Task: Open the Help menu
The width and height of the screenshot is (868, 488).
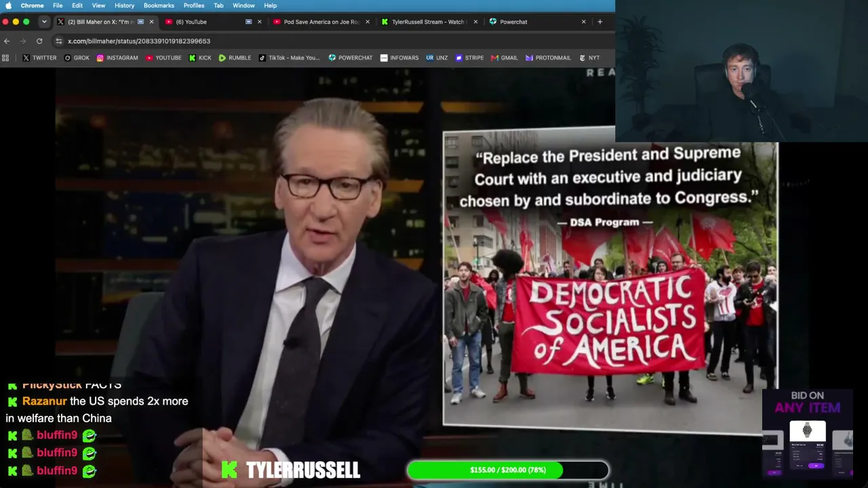Action: (x=270, y=5)
